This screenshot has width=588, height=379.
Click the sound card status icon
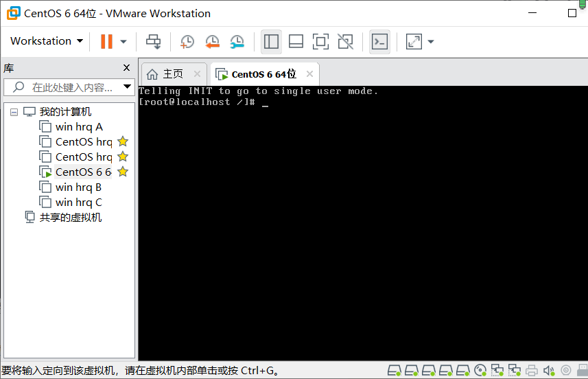click(549, 371)
